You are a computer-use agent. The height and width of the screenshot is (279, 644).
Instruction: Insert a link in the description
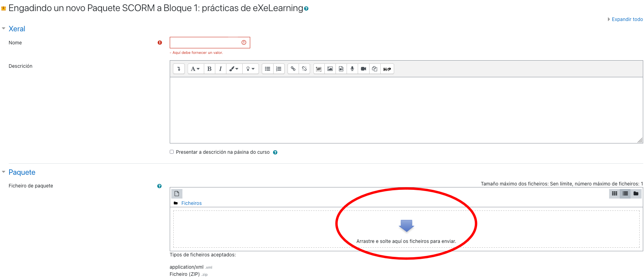click(x=293, y=69)
